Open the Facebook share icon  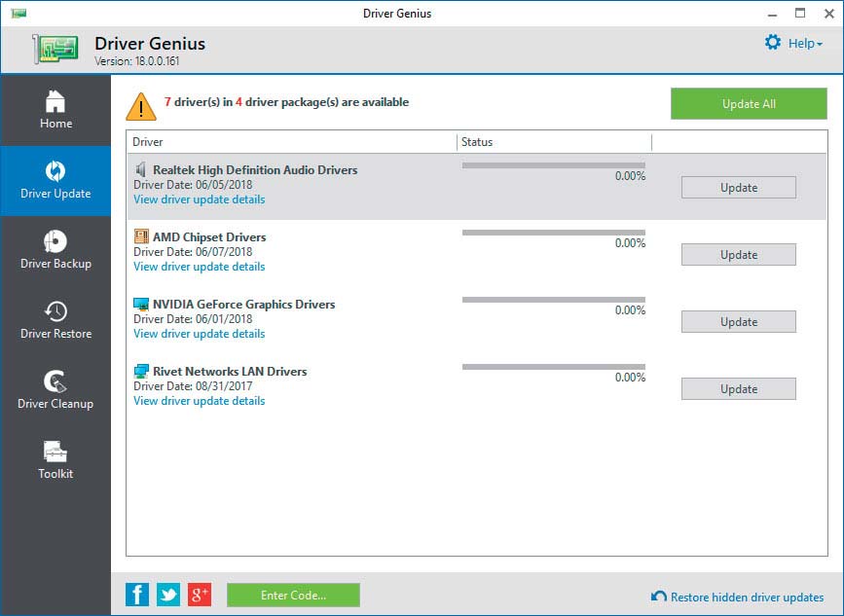point(137,595)
